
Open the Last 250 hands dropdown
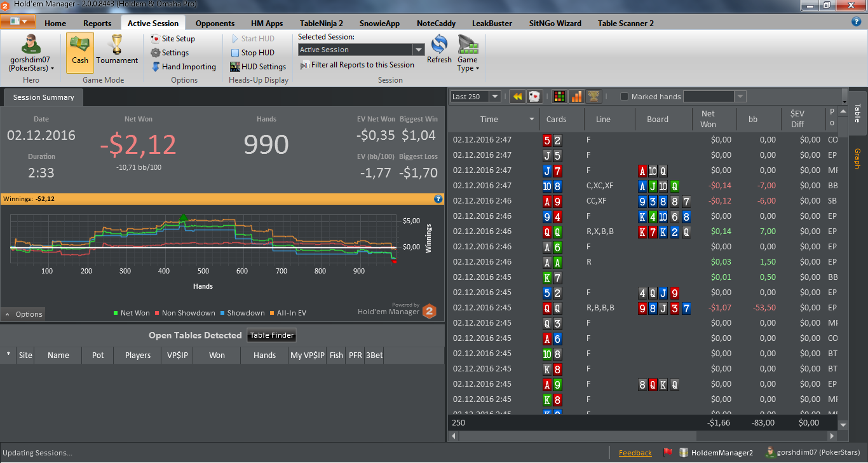494,97
